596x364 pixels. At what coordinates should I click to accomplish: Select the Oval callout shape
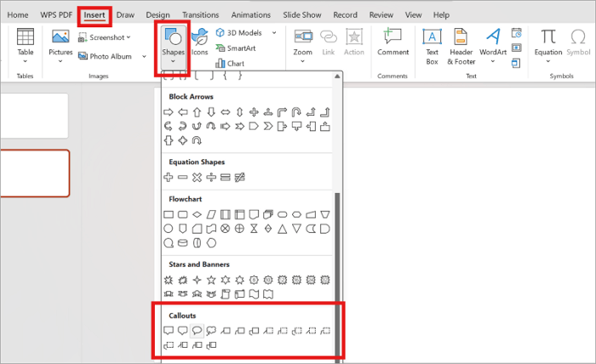point(197,331)
